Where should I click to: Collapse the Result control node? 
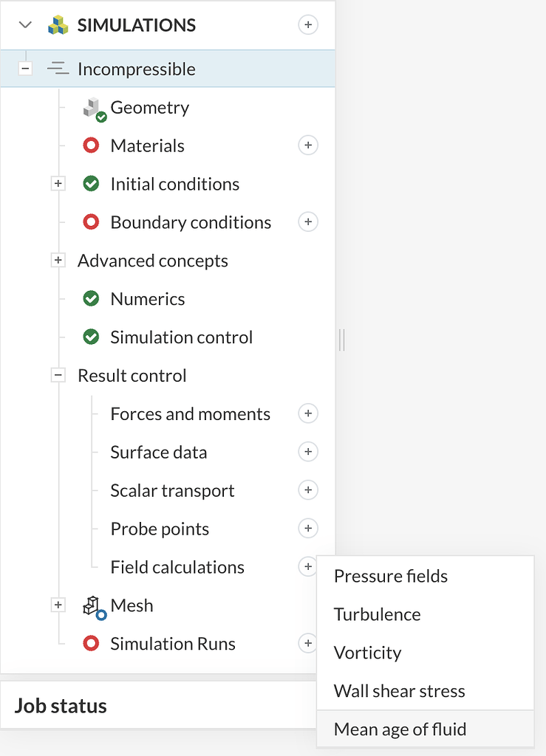point(58,376)
